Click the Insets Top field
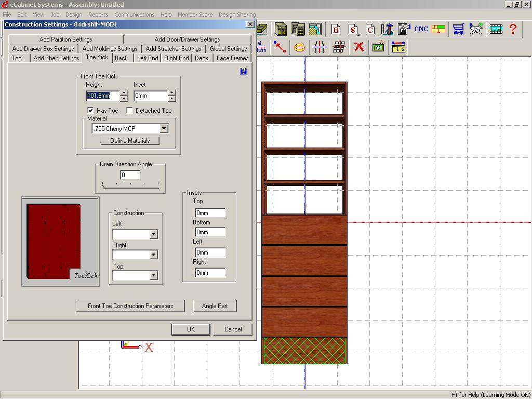532x399 pixels. pyautogui.click(x=210, y=213)
